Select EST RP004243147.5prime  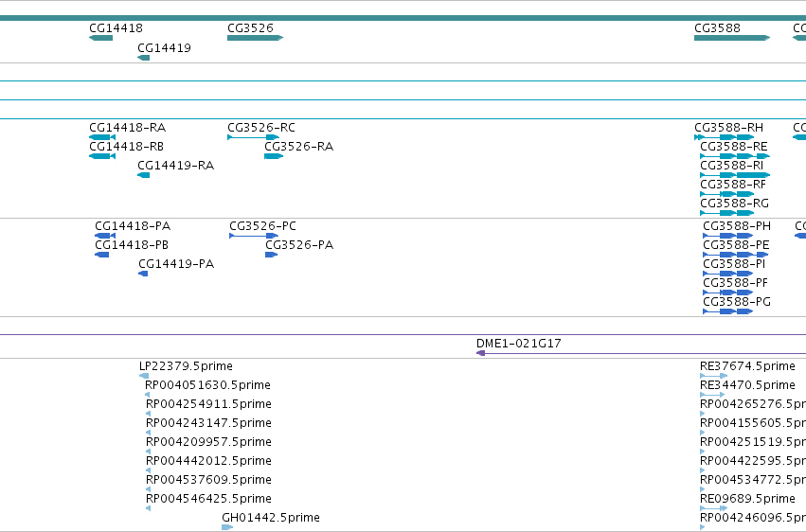pyautogui.click(x=149, y=433)
